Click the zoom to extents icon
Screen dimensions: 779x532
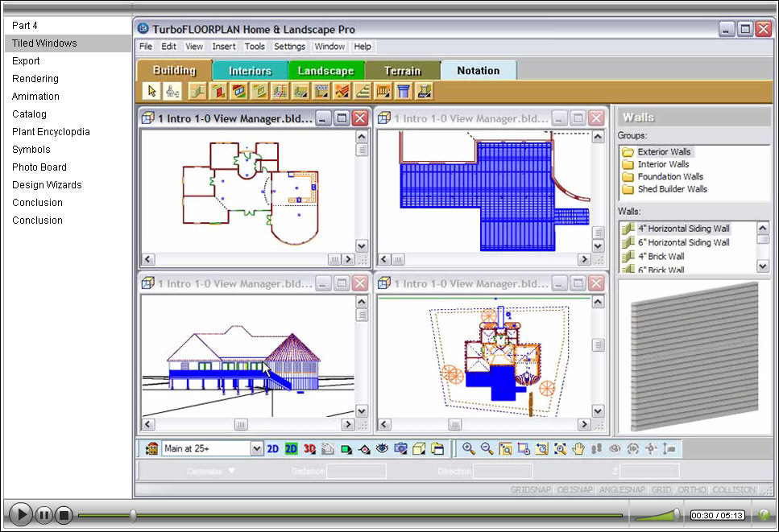click(x=561, y=448)
